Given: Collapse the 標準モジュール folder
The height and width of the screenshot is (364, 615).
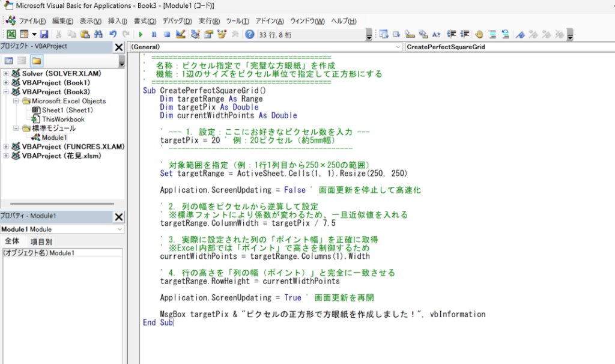Looking at the screenshot, I should 16,129.
